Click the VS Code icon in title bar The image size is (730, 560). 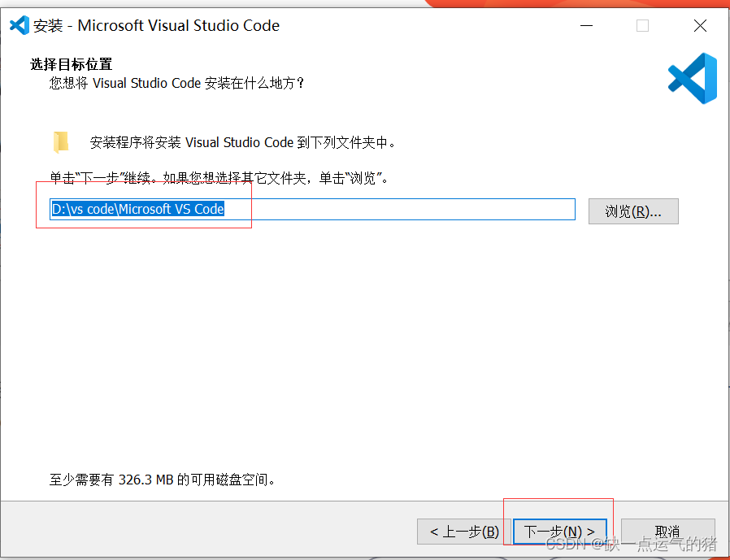coord(20,25)
